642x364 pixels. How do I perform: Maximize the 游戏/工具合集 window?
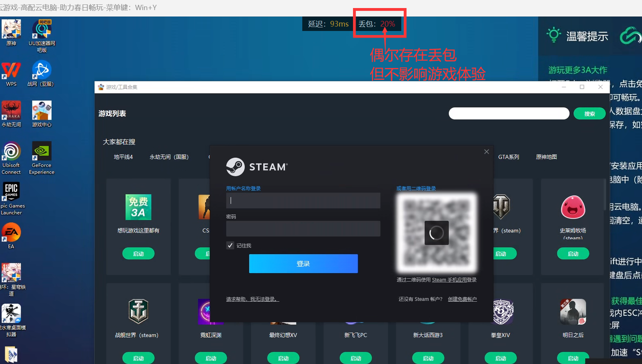click(x=582, y=87)
